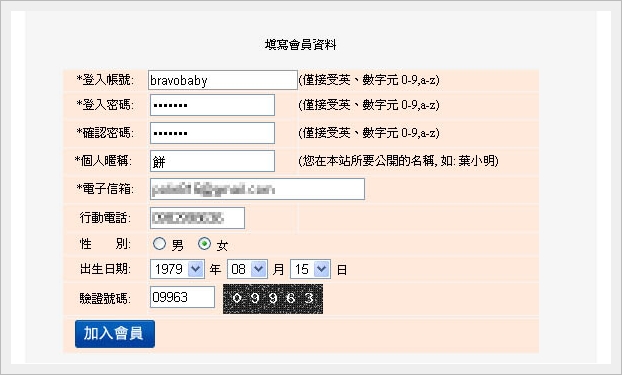The width and height of the screenshot is (622, 375).
Task: Click the 女 label text
Action: (222, 246)
